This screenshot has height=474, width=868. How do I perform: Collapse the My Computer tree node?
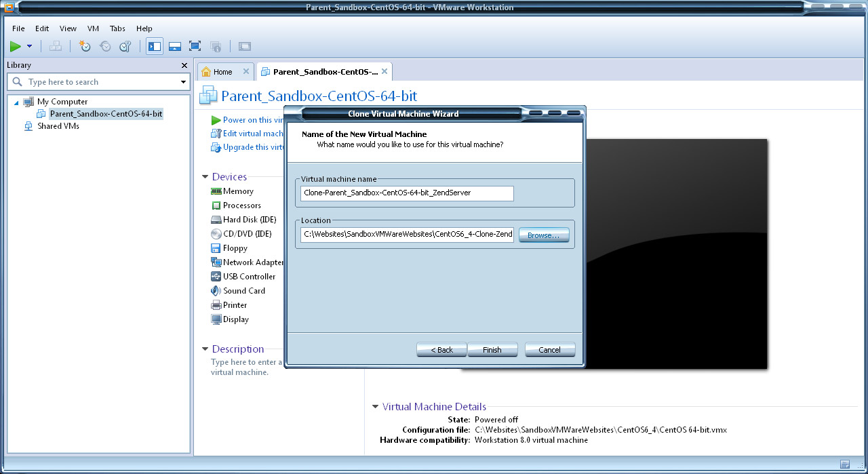(x=16, y=102)
